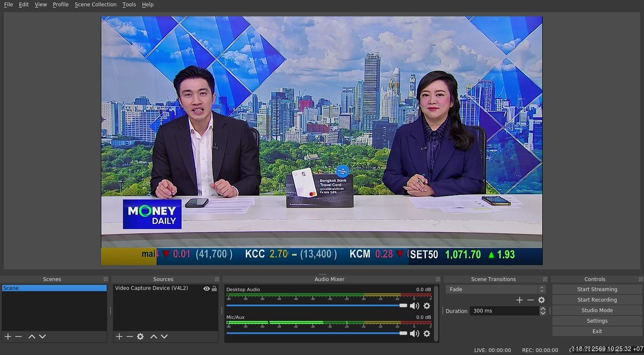Move source down with arrow icon
Viewport: 644px width, 355px height.
click(164, 336)
